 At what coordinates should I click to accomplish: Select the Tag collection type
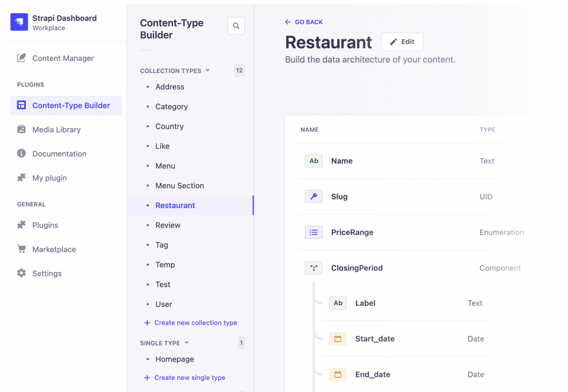point(161,245)
